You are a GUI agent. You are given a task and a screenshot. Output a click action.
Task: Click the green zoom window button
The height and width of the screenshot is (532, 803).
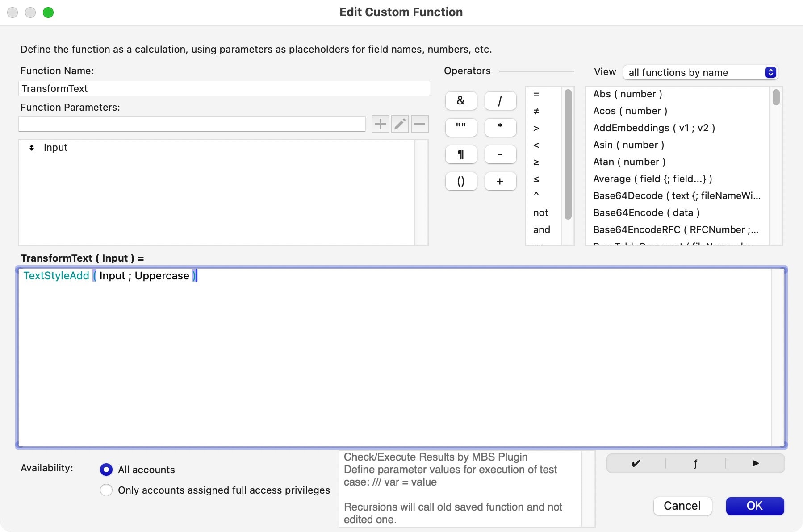[48, 12]
